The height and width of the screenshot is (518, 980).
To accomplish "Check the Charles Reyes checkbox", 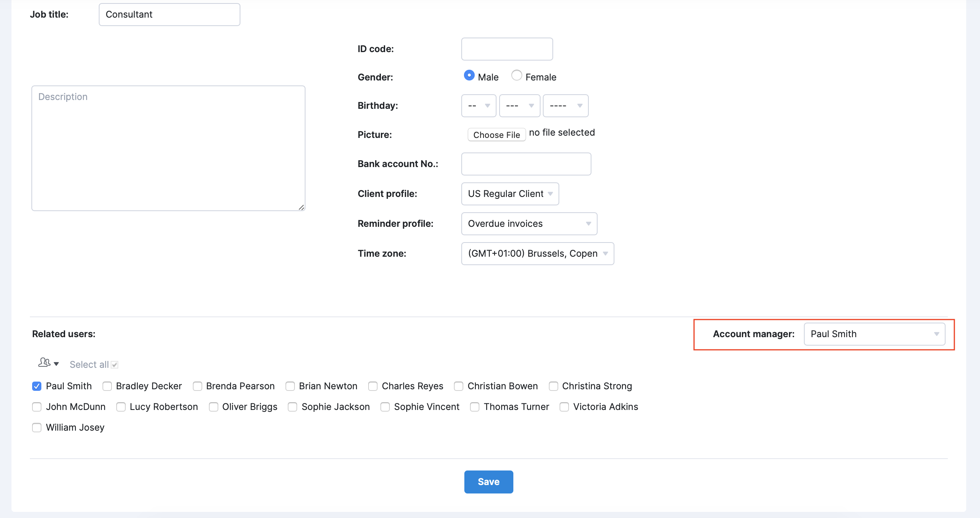I will click(x=373, y=386).
